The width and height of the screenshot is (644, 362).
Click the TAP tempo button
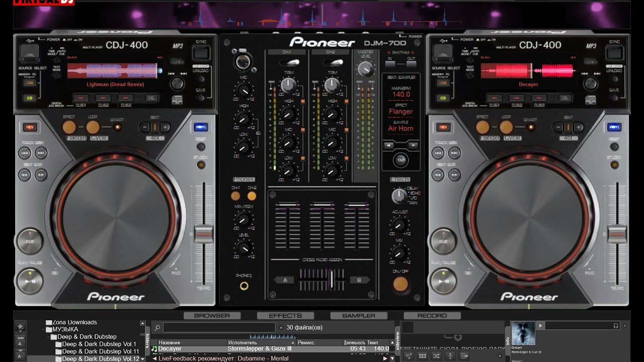tap(401, 160)
